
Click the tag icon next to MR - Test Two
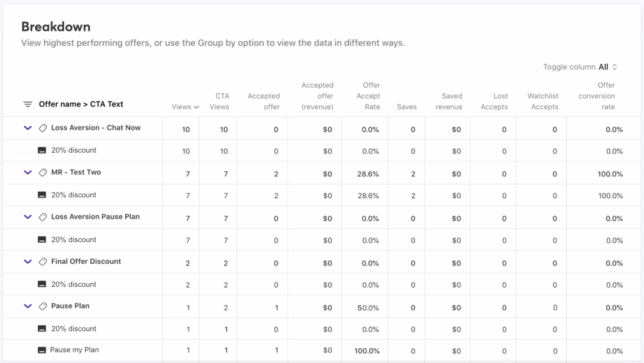[x=43, y=173]
